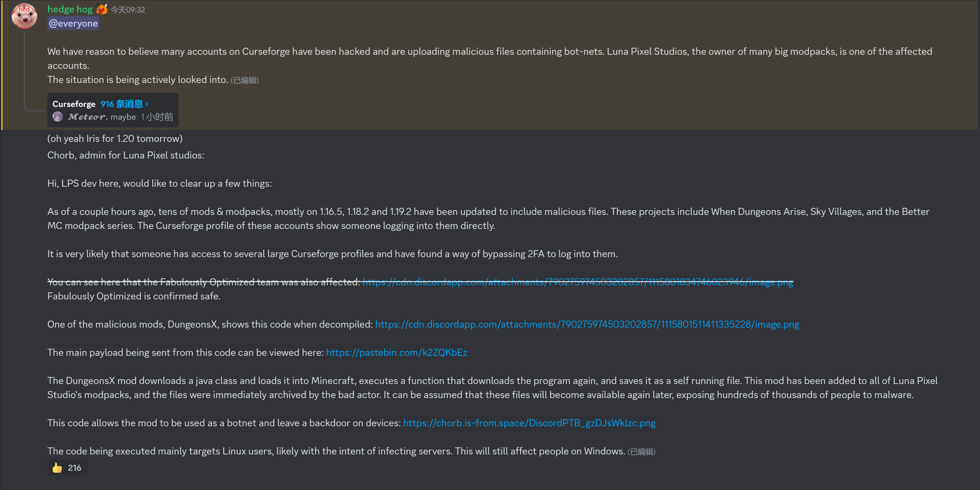Viewport: 980px width, 490px height.
Task: Toggle the 216 thumbs-up reaction
Action: click(x=67, y=468)
